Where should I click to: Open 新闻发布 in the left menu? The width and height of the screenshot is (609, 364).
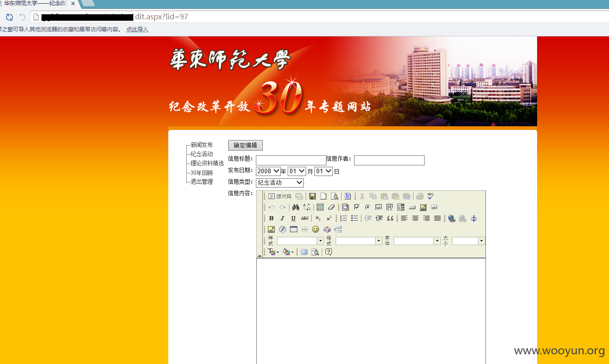[201, 145]
